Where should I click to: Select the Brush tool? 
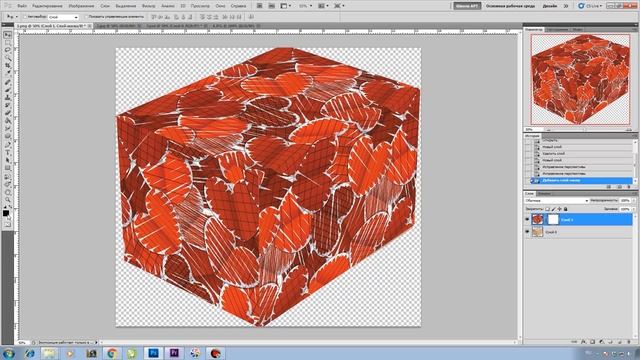7,90
